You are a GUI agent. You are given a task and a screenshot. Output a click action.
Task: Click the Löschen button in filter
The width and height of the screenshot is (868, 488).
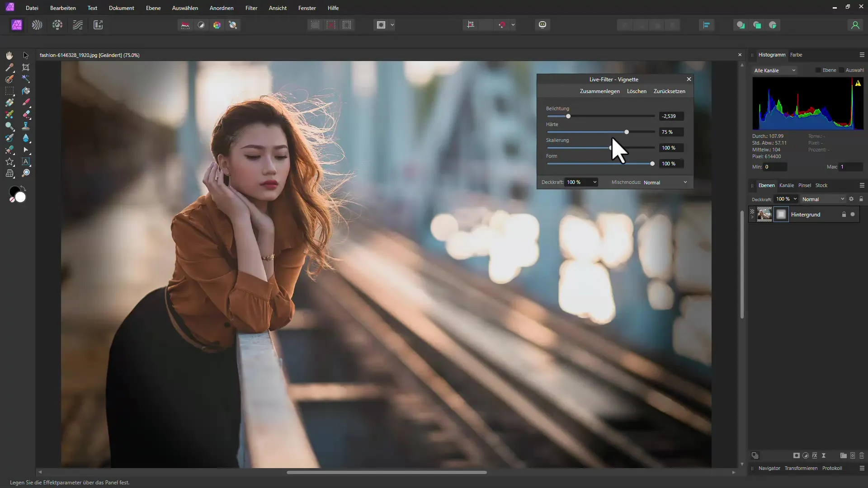point(636,91)
